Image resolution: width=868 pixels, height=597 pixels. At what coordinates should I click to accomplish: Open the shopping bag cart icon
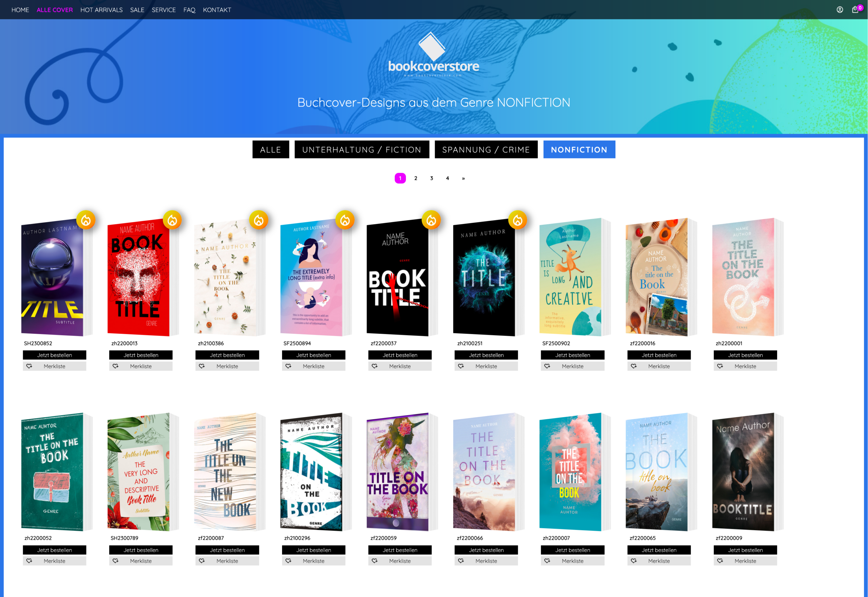855,10
